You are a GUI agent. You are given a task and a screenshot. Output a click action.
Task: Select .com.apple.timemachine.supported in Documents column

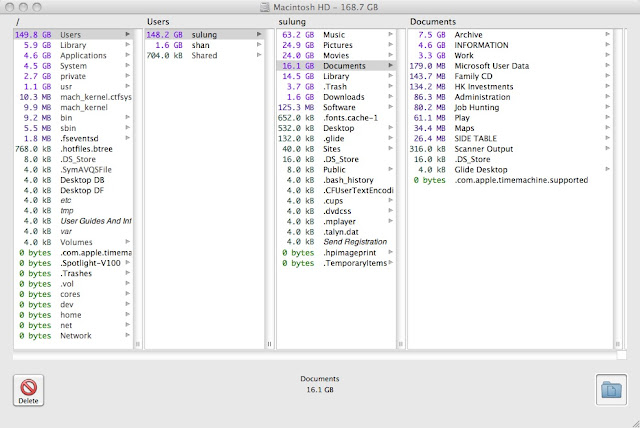[510, 180]
